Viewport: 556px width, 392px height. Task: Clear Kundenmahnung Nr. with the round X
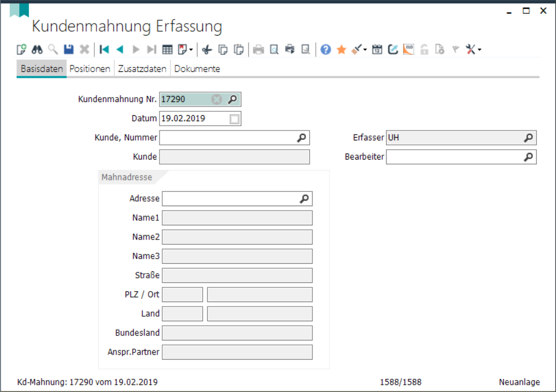point(217,99)
